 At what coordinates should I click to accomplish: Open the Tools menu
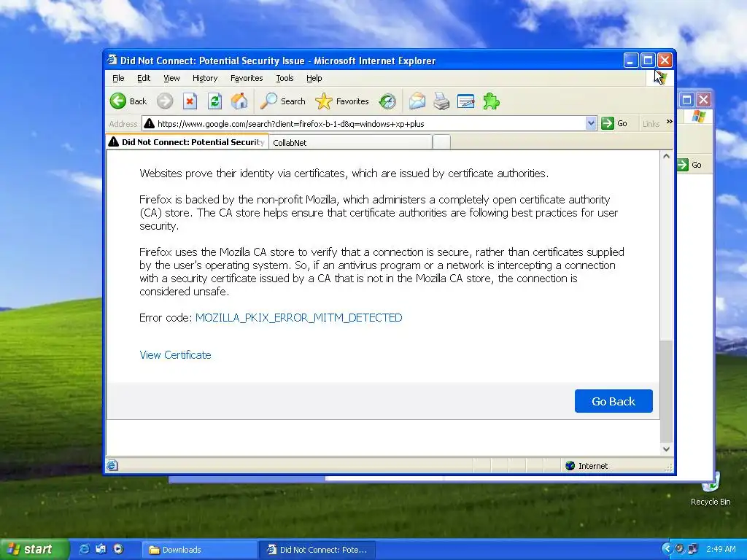click(285, 78)
